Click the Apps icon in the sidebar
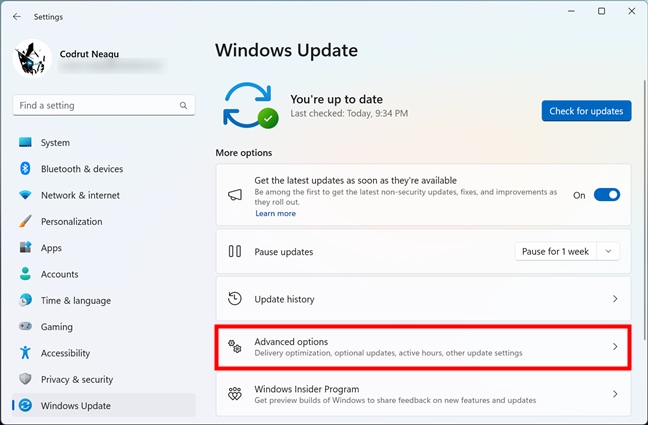Image resolution: width=648 pixels, height=425 pixels. 25,247
